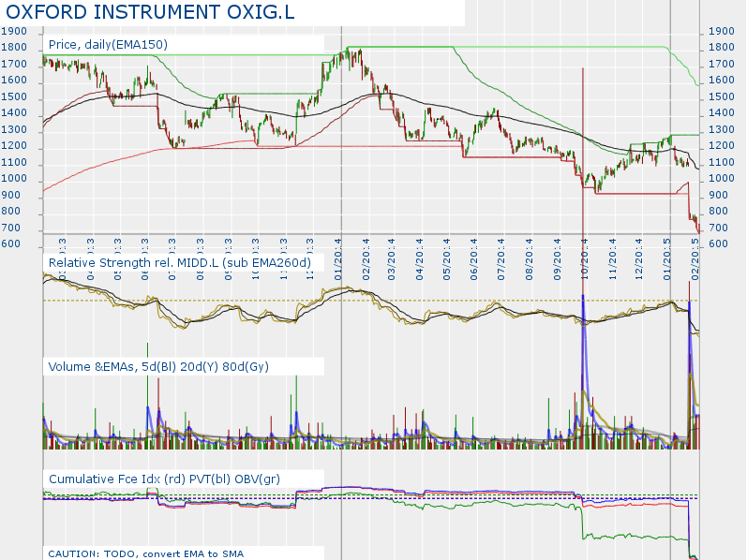This screenshot has height=560, width=747.
Task: Select the 02/20:4 date label
Action: (366, 259)
